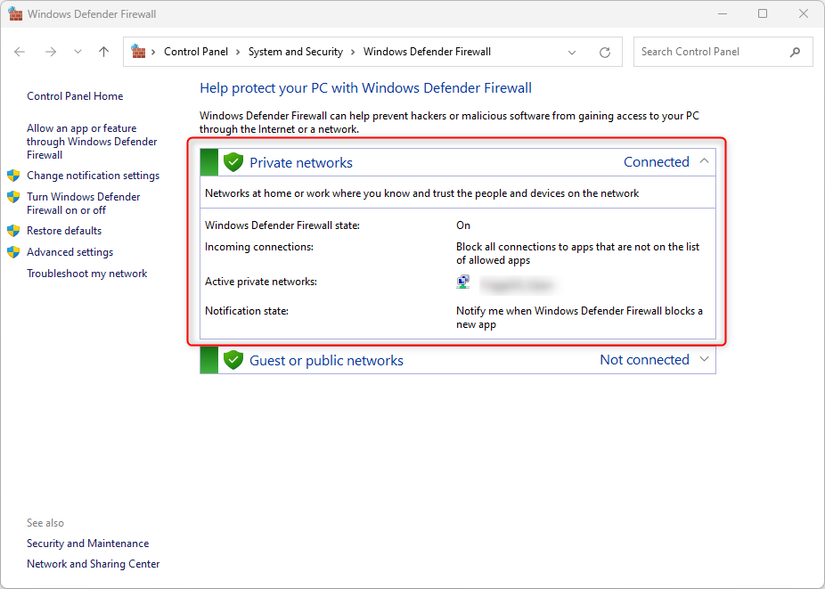Click the 'See also' label
Screen dimensions: 825x589
(45, 523)
